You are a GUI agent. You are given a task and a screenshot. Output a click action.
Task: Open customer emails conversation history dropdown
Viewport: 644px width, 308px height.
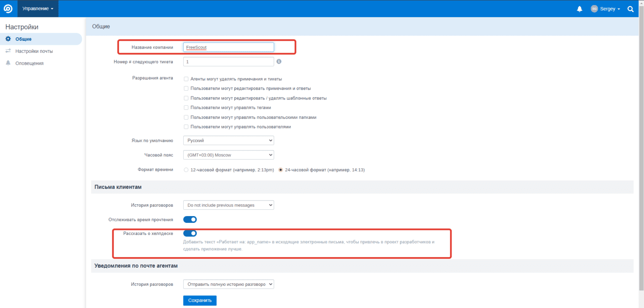click(229, 205)
